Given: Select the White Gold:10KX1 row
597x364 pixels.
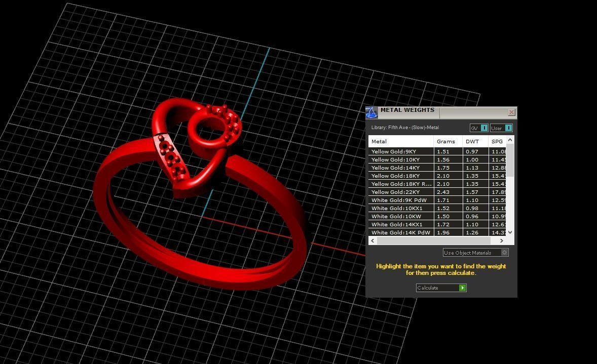Looking at the screenshot, I should click(x=437, y=209).
